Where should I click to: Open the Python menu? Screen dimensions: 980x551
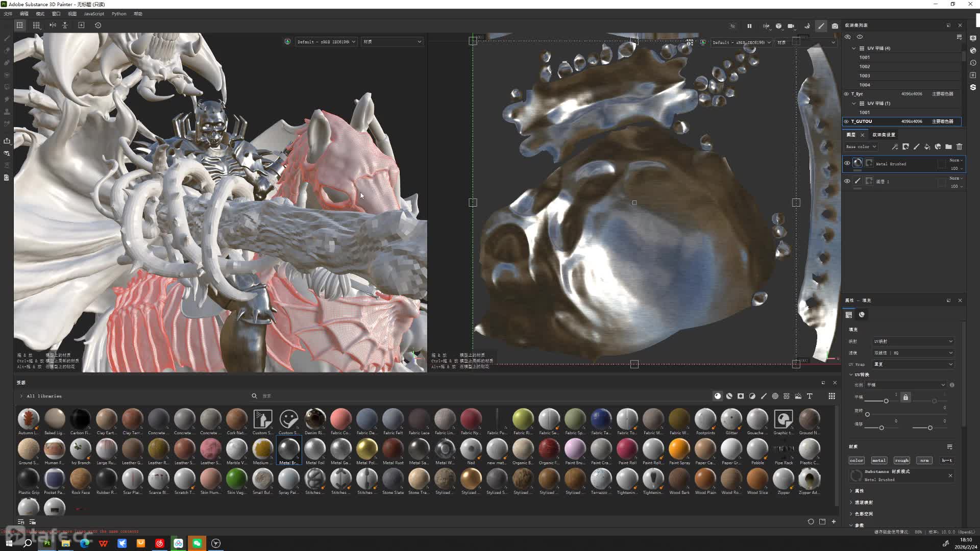[119, 14]
